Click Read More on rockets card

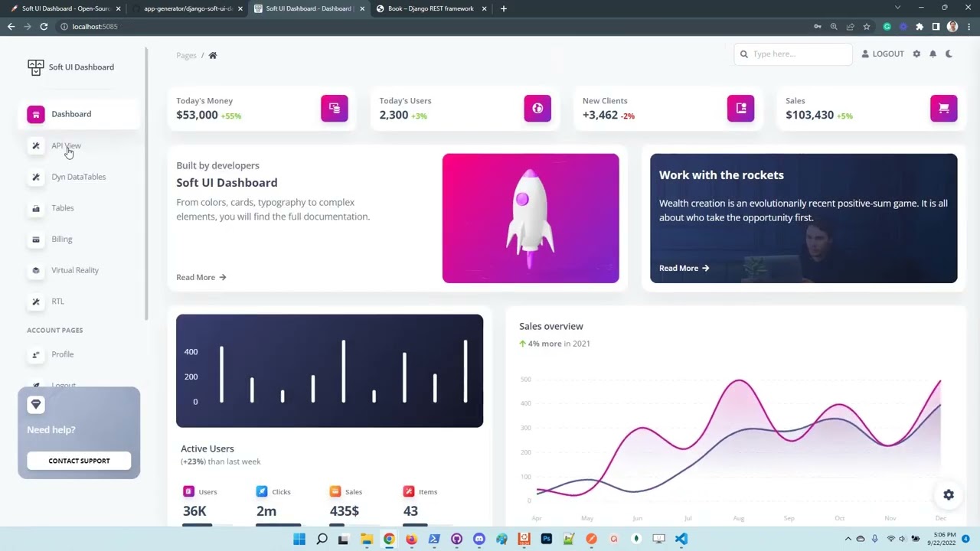(x=684, y=268)
